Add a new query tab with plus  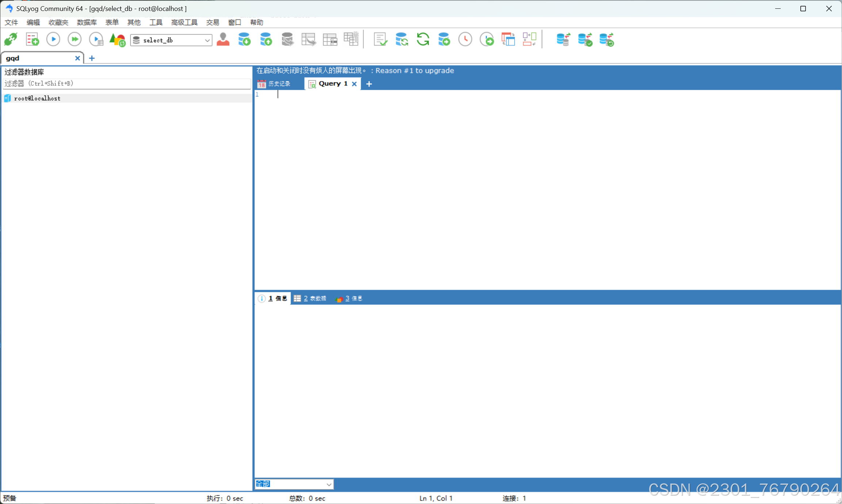coord(369,84)
